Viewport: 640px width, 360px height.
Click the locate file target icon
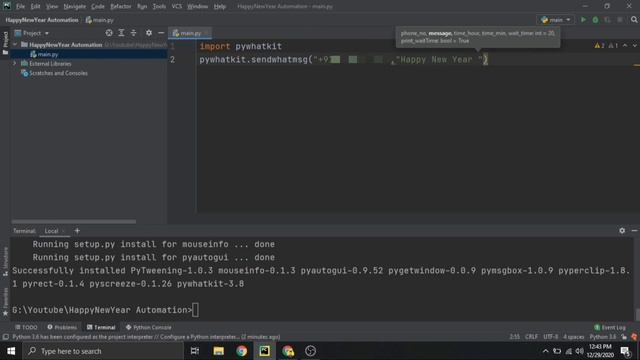point(109,33)
